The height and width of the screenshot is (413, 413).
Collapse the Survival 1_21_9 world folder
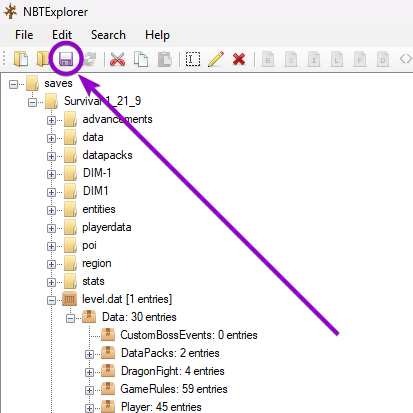click(32, 102)
